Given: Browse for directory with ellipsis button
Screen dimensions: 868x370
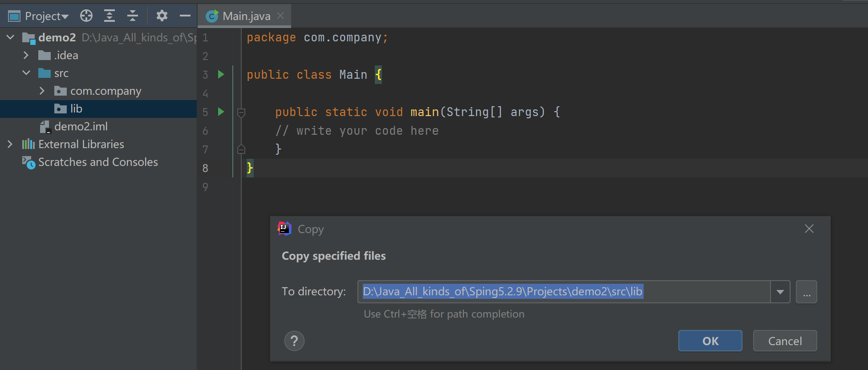Looking at the screenshot, I should tap(806, 292).
